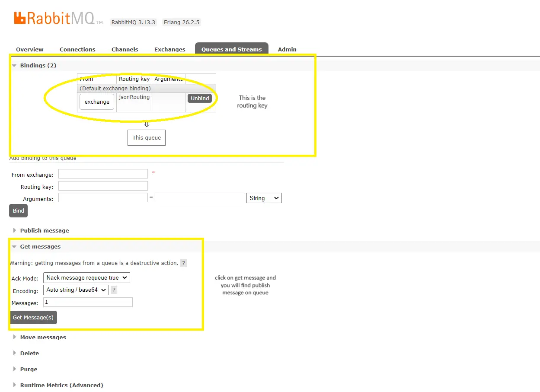Click the help icon beside destructive warning
This screenshot has width=540, height=392.
coord(183,263)
